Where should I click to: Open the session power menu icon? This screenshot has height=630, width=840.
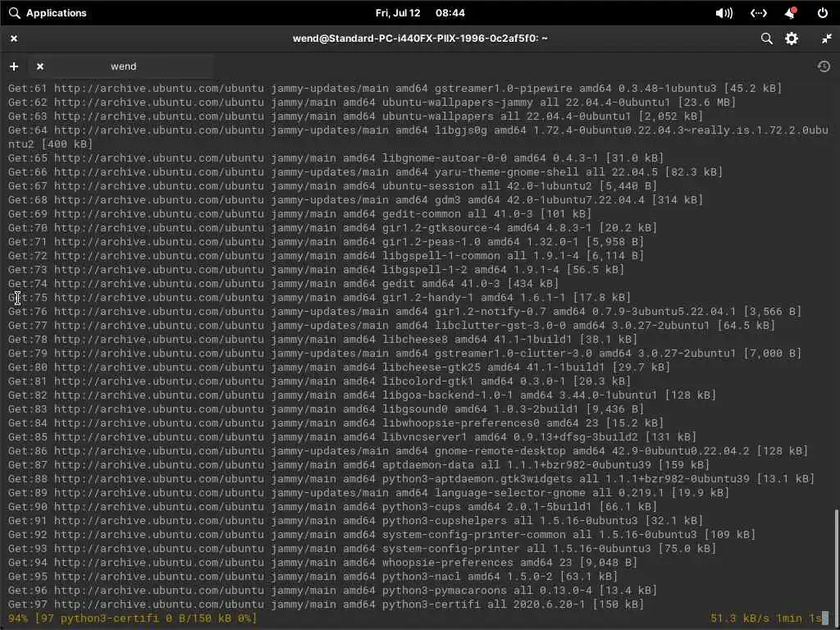click(x=823, y=13)
